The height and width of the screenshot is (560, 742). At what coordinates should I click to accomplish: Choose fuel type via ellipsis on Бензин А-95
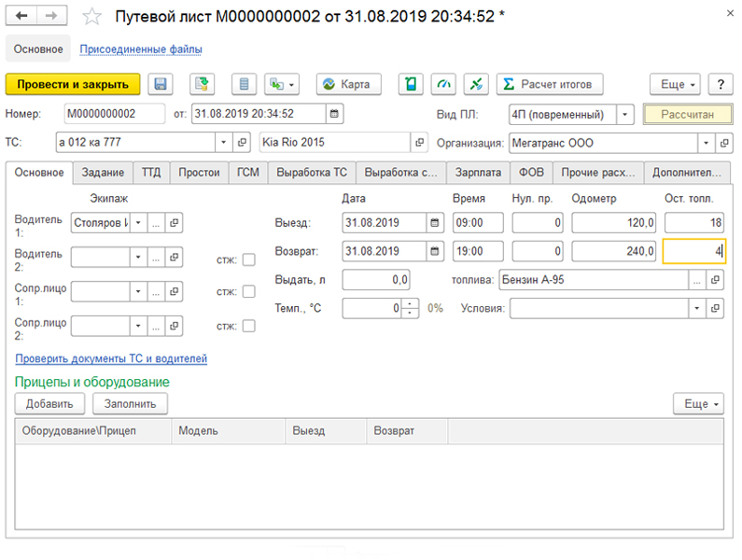click(x=697, y=280)
